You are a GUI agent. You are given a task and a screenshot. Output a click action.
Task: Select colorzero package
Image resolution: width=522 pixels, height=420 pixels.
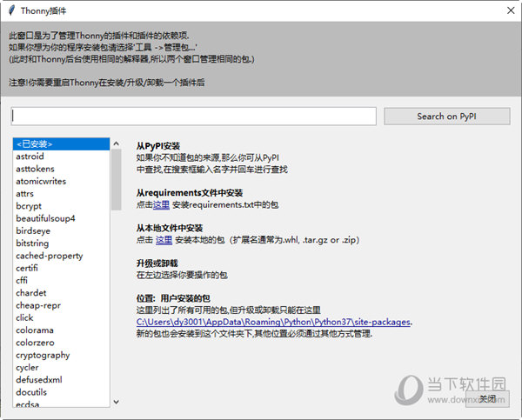click(x=61, y=343)
